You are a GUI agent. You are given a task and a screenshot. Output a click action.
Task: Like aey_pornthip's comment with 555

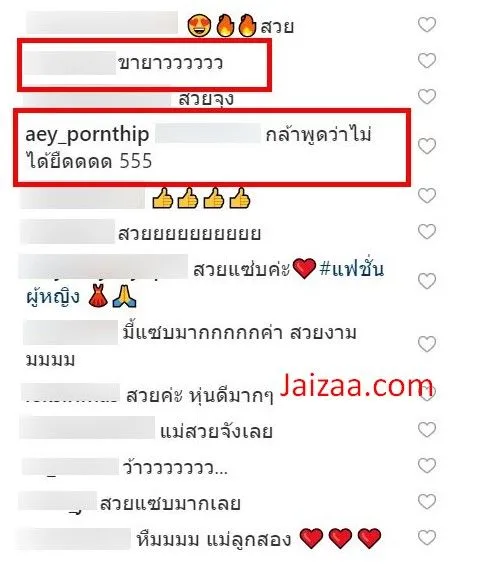pyautogui.click(x=427, y=146)
